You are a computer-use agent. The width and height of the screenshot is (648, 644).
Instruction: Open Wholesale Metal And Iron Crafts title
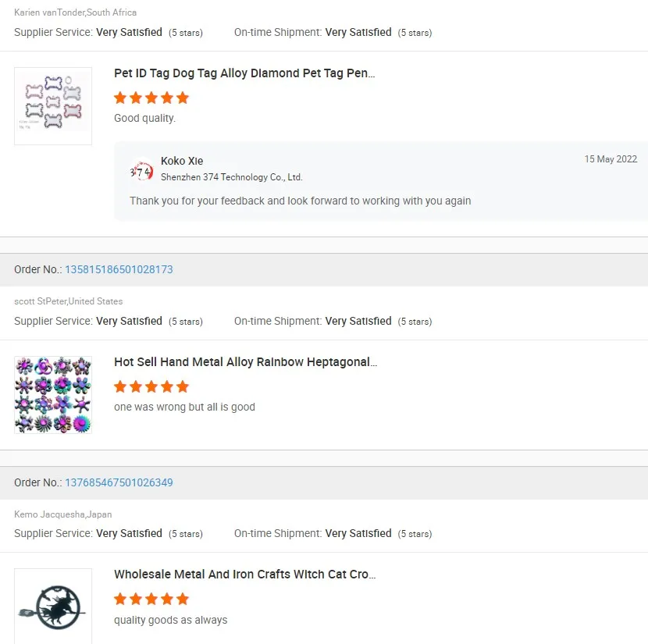244,575
